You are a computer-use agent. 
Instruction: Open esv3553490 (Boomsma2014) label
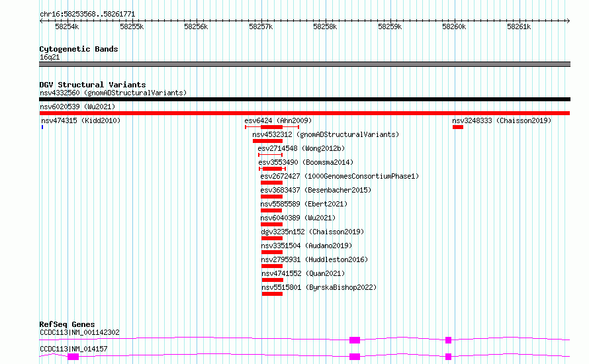pyautogui.click(x=306, y=162)
